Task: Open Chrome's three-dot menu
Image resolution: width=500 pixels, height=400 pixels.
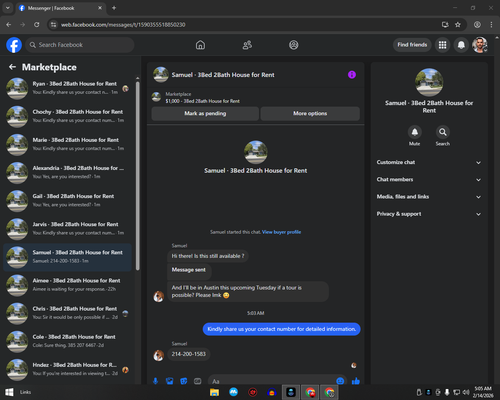Action: pos(491,25)
